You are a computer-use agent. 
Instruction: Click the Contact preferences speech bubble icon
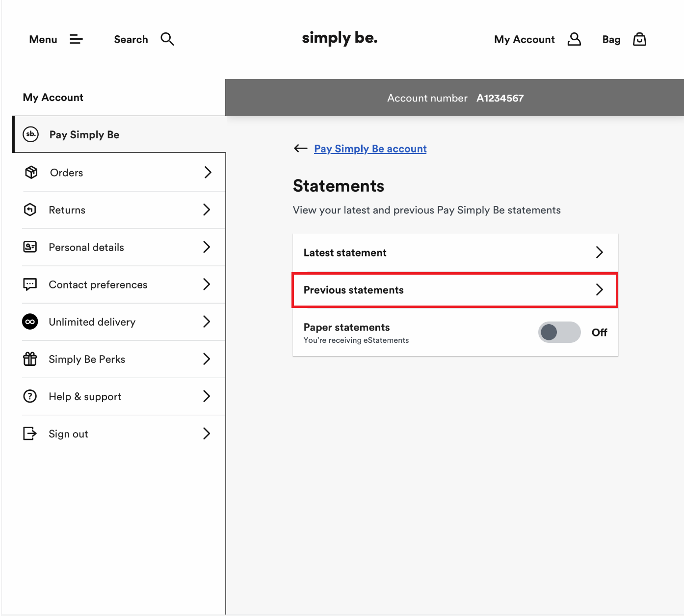pyautogui.click(x=30, y=284)
